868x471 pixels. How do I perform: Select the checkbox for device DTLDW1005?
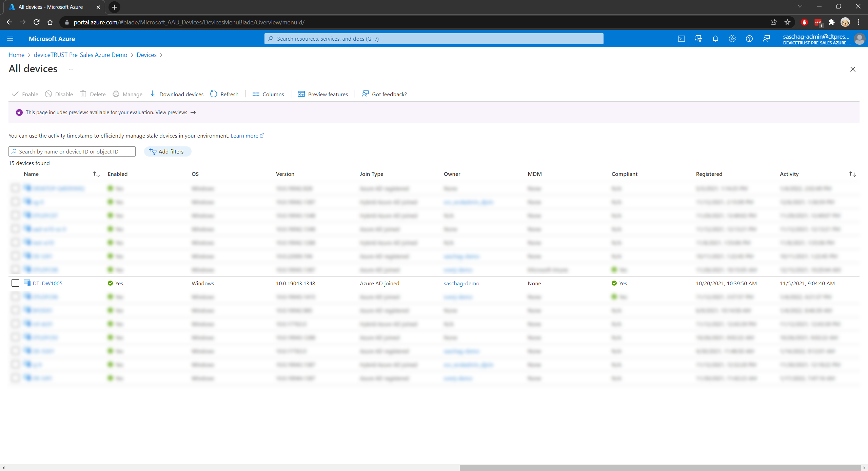(15, 283)
